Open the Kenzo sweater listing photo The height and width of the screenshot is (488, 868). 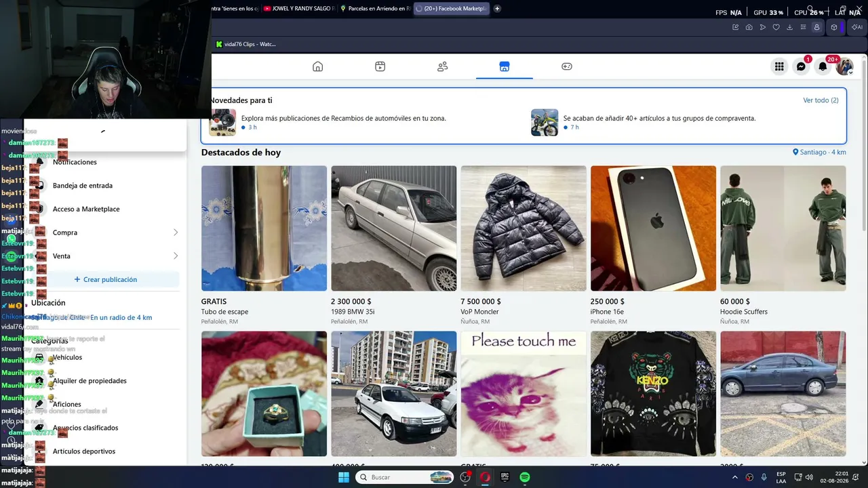[653, 394]
